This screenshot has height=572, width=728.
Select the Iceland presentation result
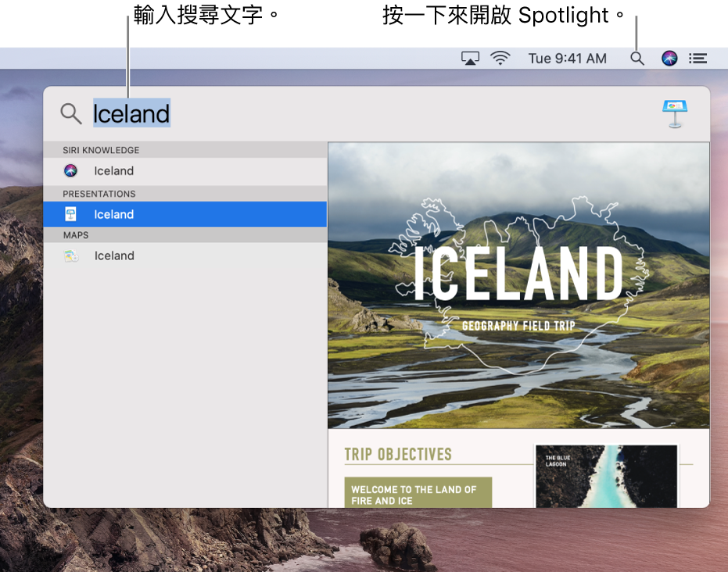point(185,214)
